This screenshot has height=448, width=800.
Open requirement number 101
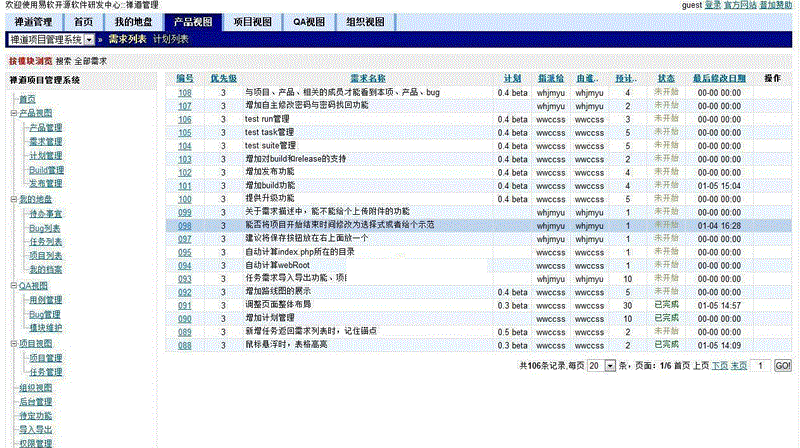click(x=185, y=186)
